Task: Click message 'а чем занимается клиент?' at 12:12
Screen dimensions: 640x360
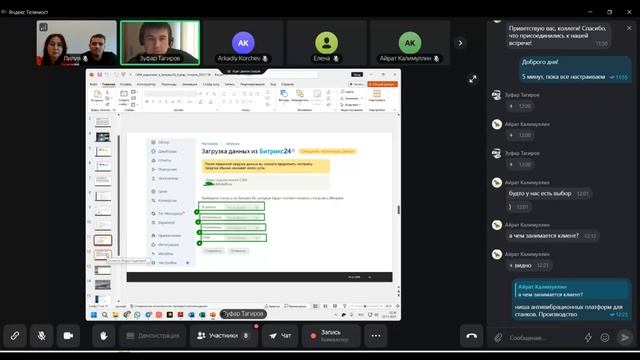Action: pos(552,236)
